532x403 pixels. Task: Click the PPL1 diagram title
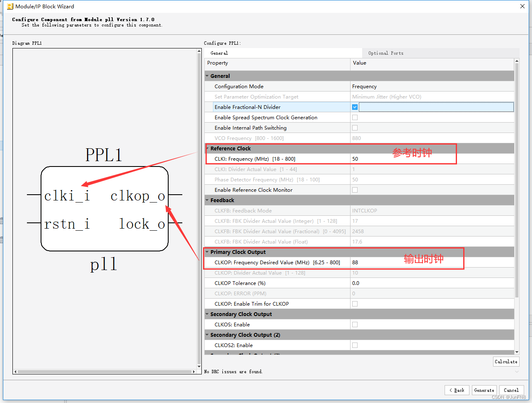[x=104, y=155]
